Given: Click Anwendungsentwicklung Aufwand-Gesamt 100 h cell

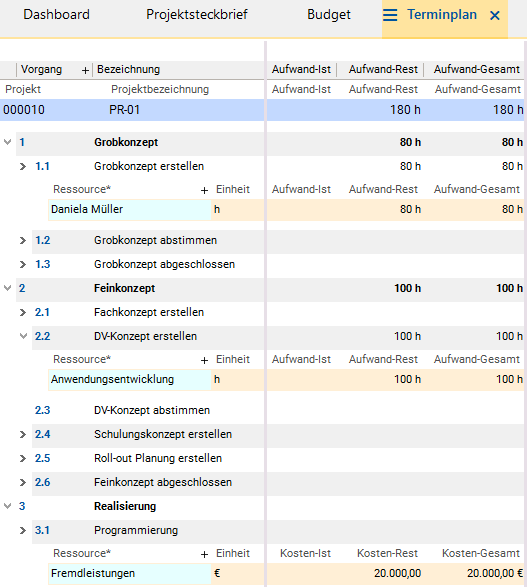Looking at the screenshot, I should click(x=509, y=379).
